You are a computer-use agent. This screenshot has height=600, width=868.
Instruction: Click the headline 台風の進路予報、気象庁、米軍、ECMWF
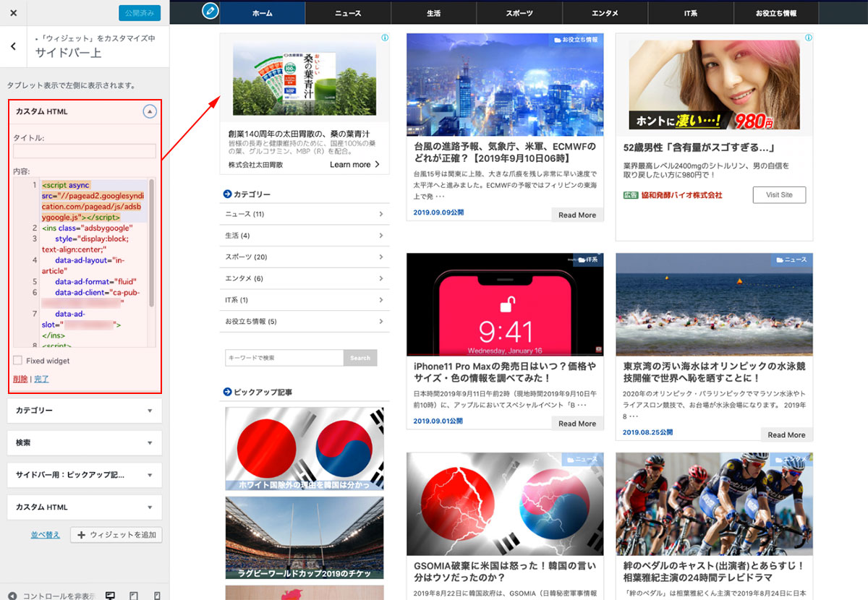coord(505,152)
